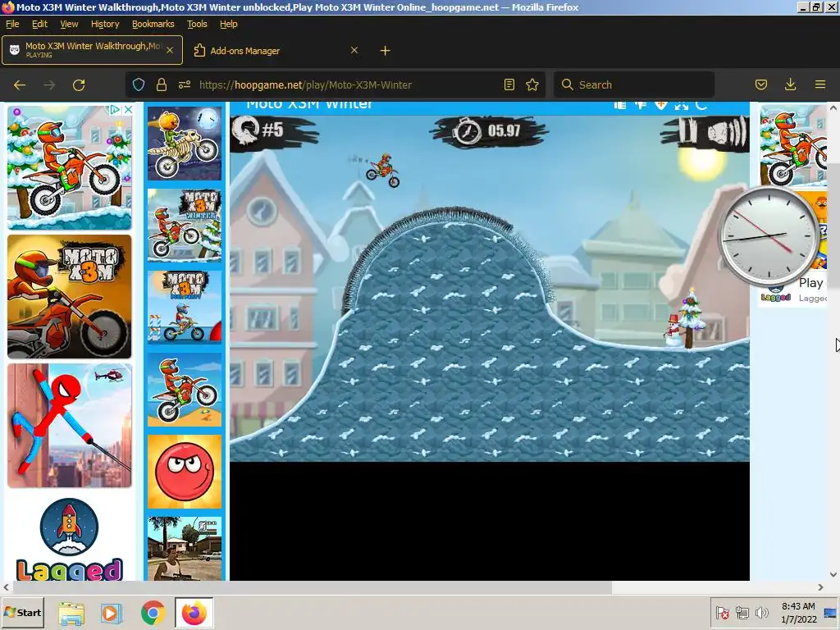Click the analog clock desktop gadget

[769, 236]
